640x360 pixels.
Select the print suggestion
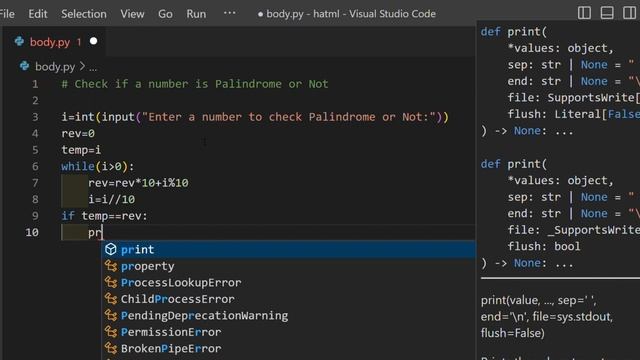pyautogui.click(x=288, y=249)
